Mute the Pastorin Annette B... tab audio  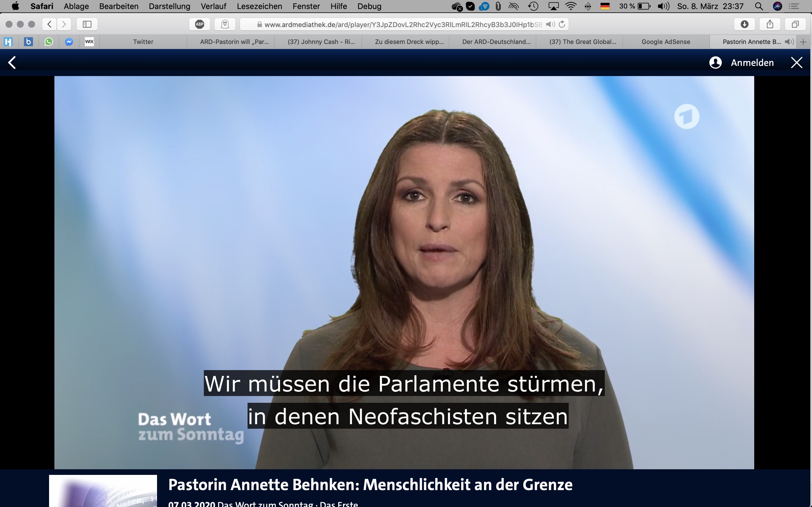click(789, 42)
